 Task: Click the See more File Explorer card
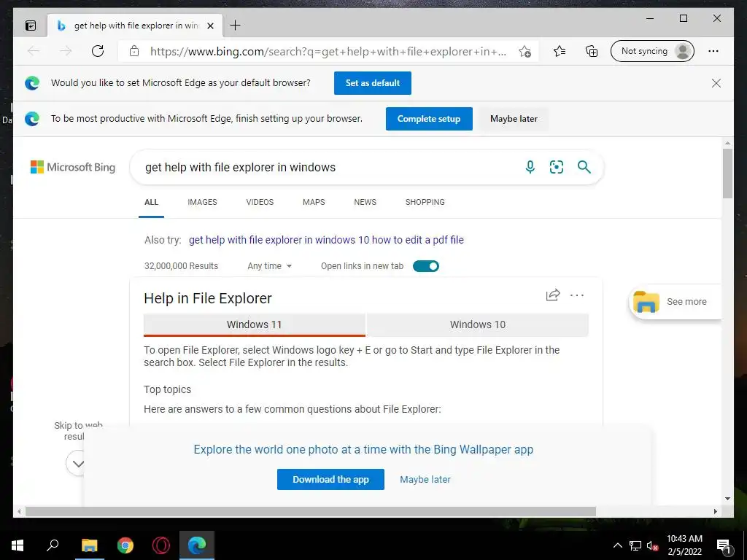(x=675, y=302)
